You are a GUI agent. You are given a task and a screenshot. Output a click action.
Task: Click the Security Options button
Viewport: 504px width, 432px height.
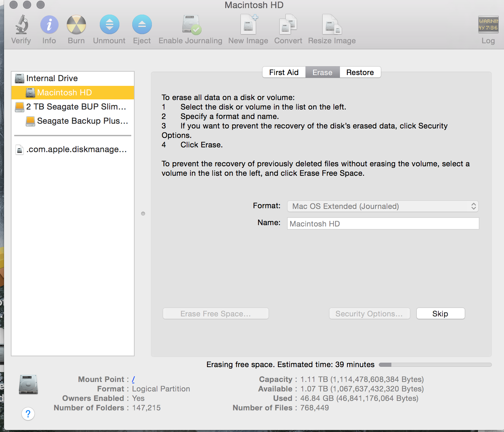tap(369, 313)
